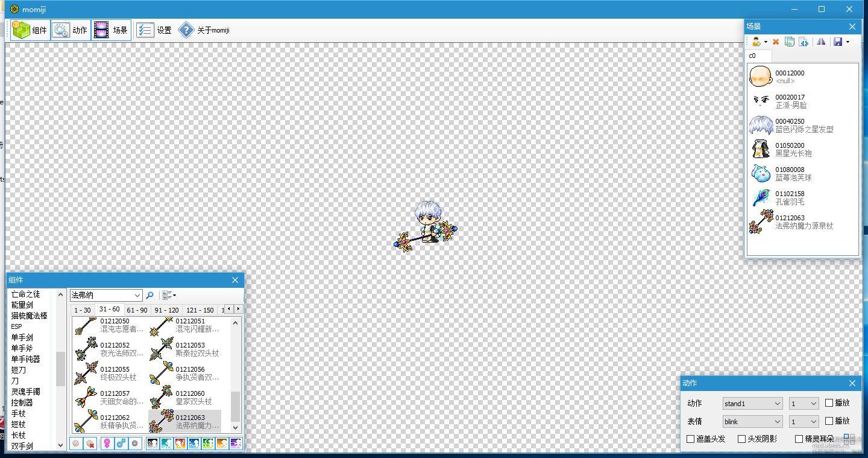The image size is (868, 458).
Task: Switch to the 61 - 90 page tab
Action: [x=137, y=310]
